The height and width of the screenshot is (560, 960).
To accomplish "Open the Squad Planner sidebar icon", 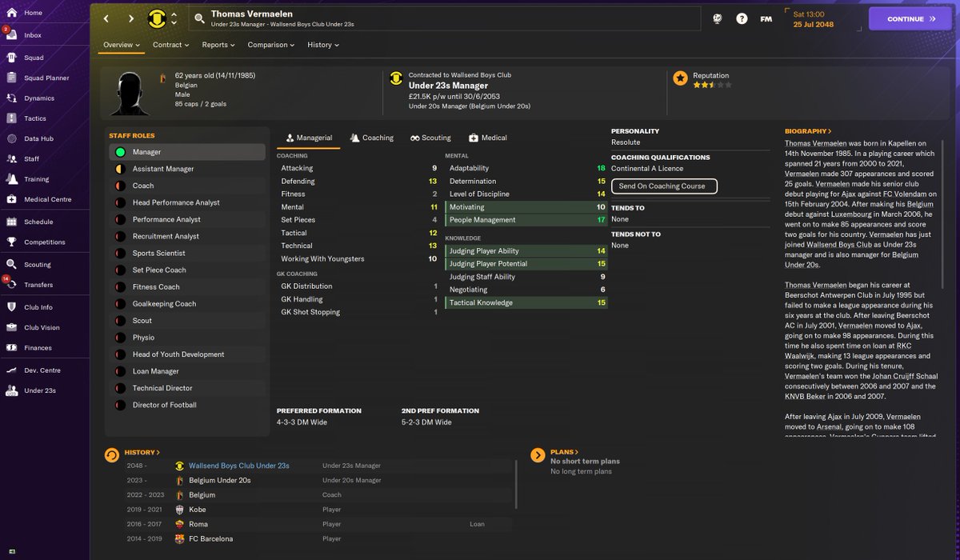I will coord(11,78).
